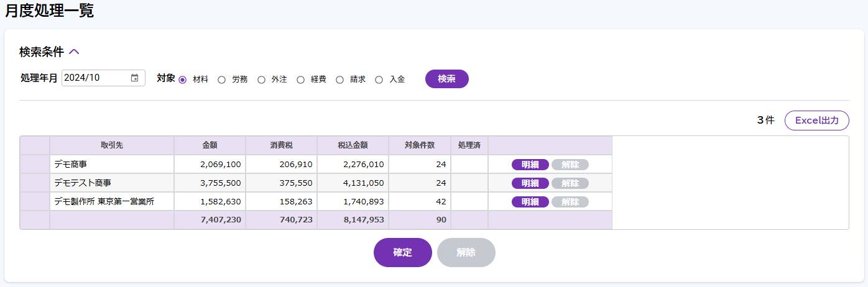Click the large 解除 button below table
The image size is (868, 287).
coord(466,252)
